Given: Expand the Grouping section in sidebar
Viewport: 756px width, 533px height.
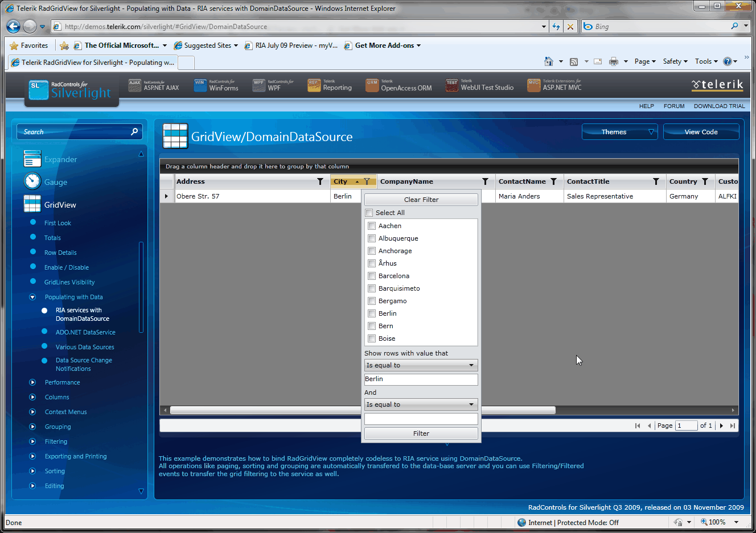Looking at the screenshot, I should 32,427.
